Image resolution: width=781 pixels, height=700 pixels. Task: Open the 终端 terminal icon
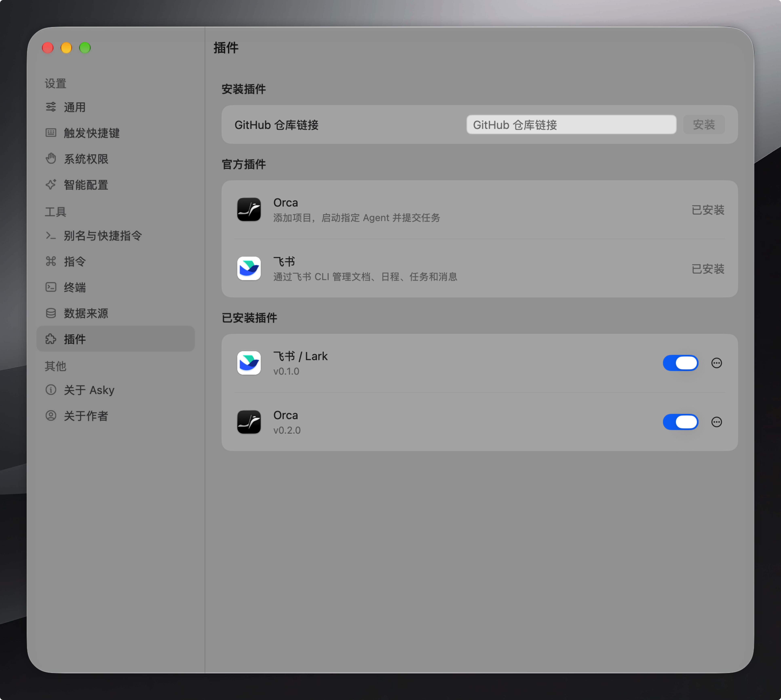pyautogui.click(x=51, y=287)
